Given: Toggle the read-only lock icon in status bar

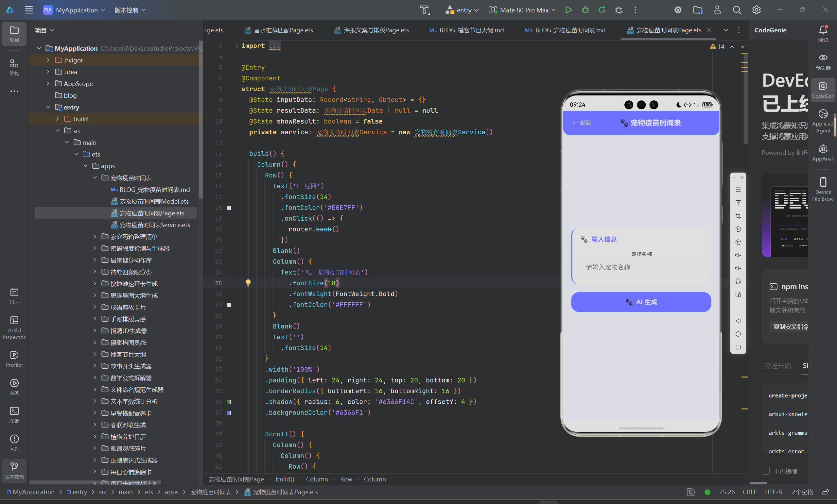Looking at the screenshot, I should coord(826,492).
